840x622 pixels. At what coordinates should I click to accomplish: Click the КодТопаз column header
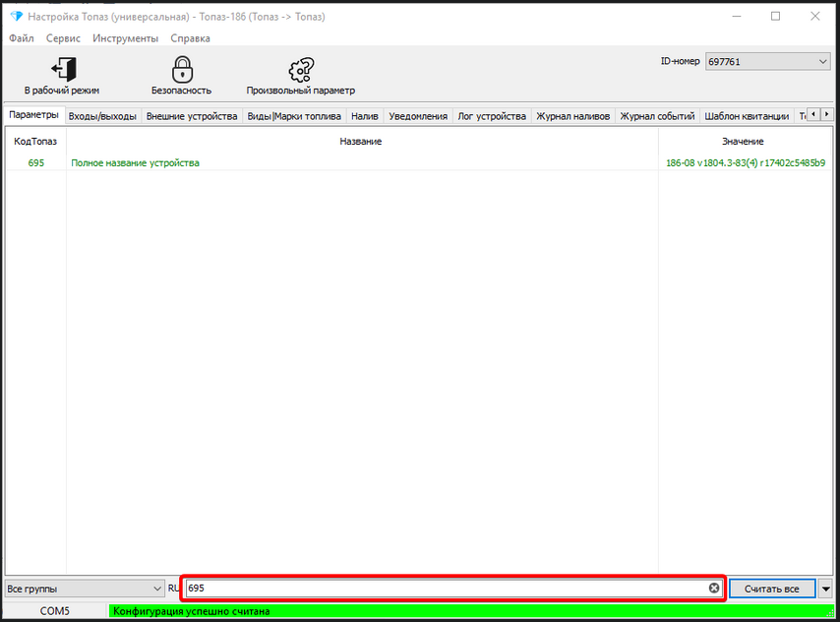[x=35, y=142]
